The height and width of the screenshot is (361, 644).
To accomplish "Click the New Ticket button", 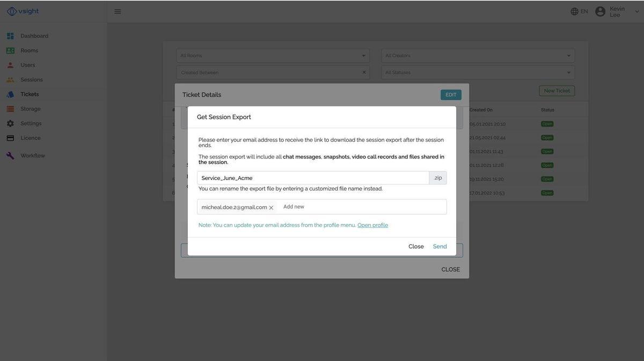I will (557, 91).
